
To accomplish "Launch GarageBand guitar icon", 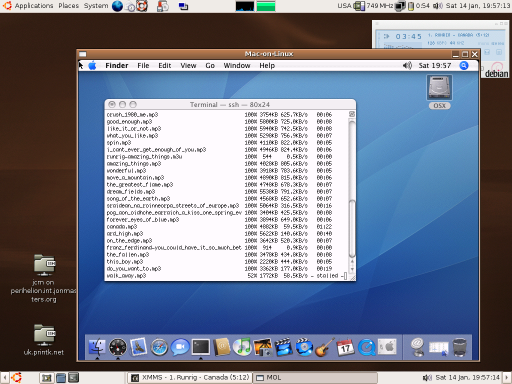I will click(x=325, y=347).
